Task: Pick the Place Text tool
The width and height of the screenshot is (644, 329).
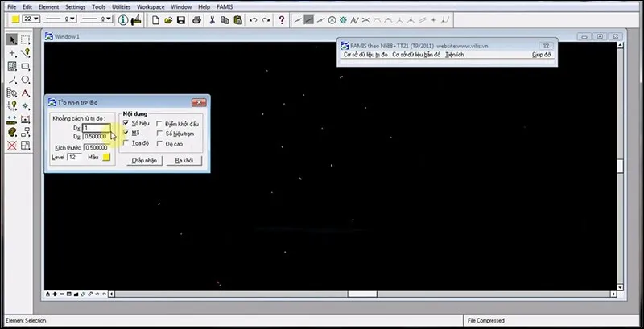Action: pos(26,93)
